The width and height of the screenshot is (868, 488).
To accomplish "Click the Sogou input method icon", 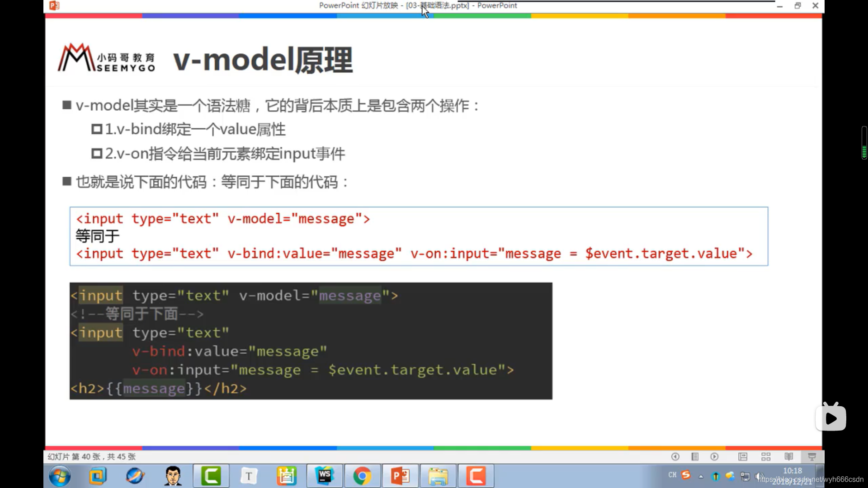I will 686,475.
